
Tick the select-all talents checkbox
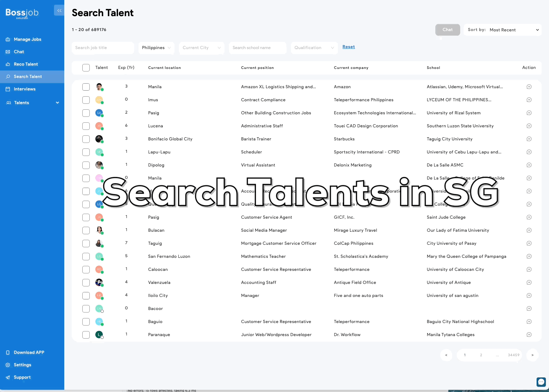tap(86, 68)
